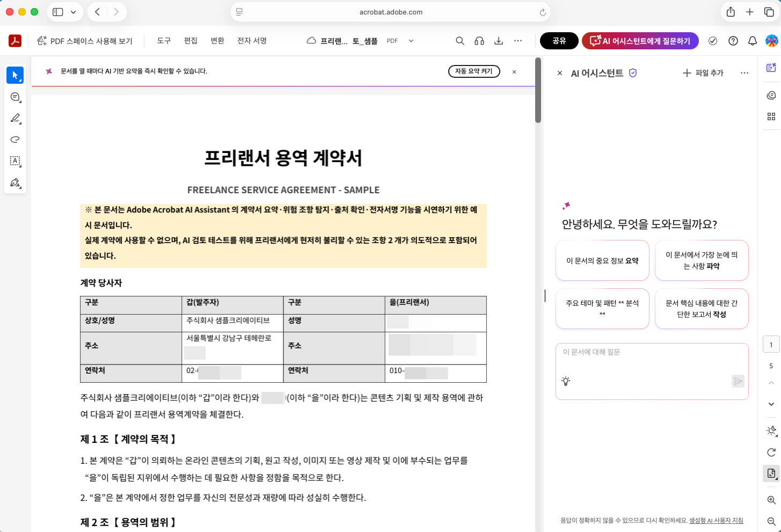
Task: Open the page thumbnails grid icon
Action: click(x=771, y=116)
